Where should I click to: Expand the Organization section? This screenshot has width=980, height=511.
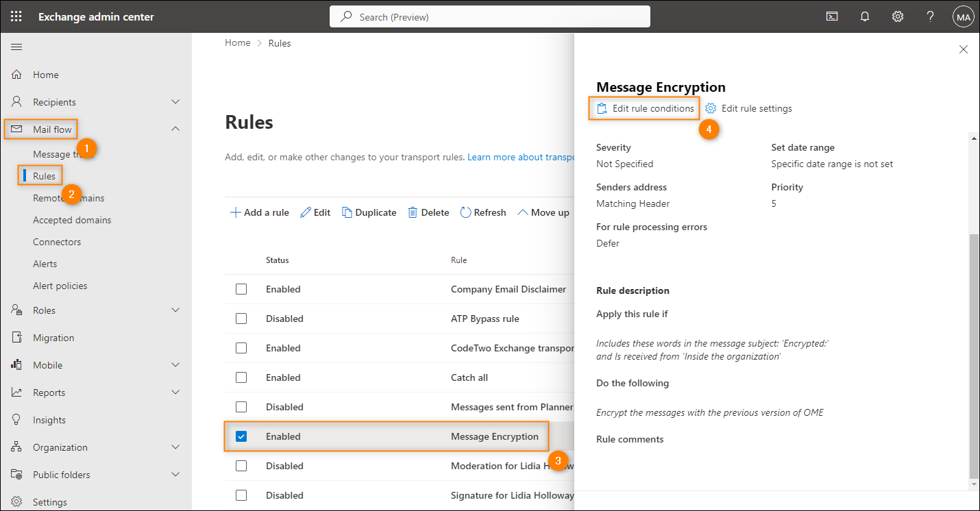tap(175, 447)
